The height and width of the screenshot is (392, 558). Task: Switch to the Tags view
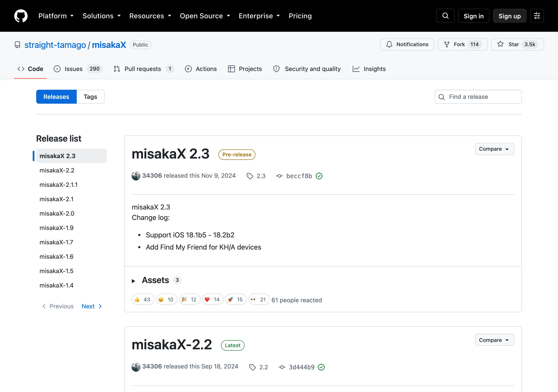[x=90, y=97]
